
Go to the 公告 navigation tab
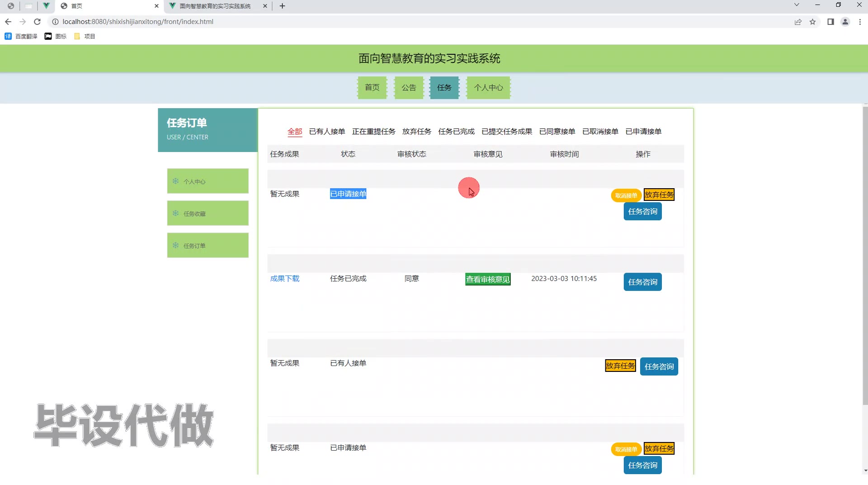pos(409,87)
